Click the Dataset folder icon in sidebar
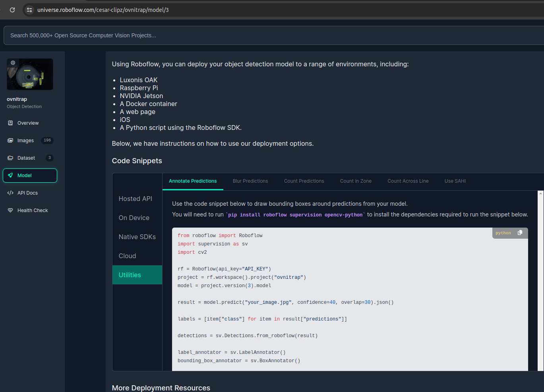This screenshot has width=544, height=392. 10,158
